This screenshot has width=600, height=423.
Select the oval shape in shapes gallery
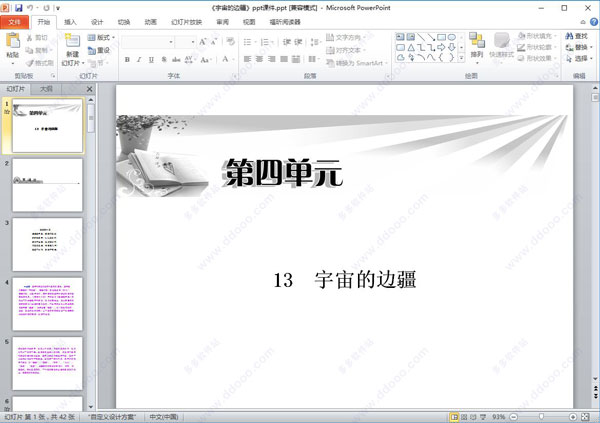452,37
